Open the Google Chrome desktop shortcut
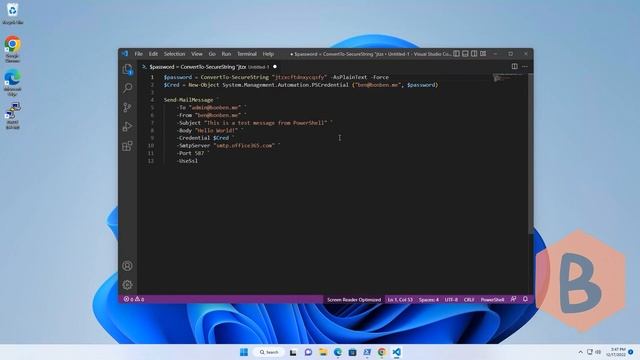 click(13, 49)
